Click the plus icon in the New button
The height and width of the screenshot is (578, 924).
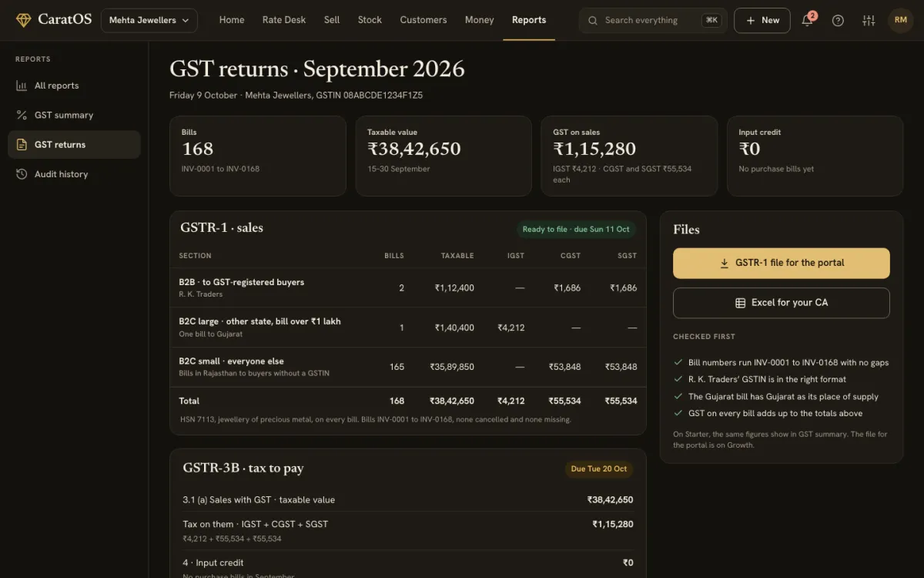[x=750, y=20]
